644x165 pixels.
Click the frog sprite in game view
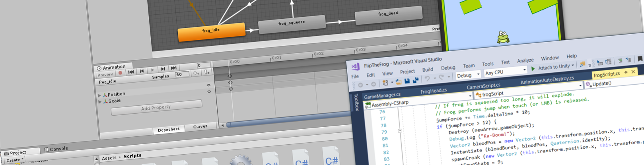click(503, 37)
